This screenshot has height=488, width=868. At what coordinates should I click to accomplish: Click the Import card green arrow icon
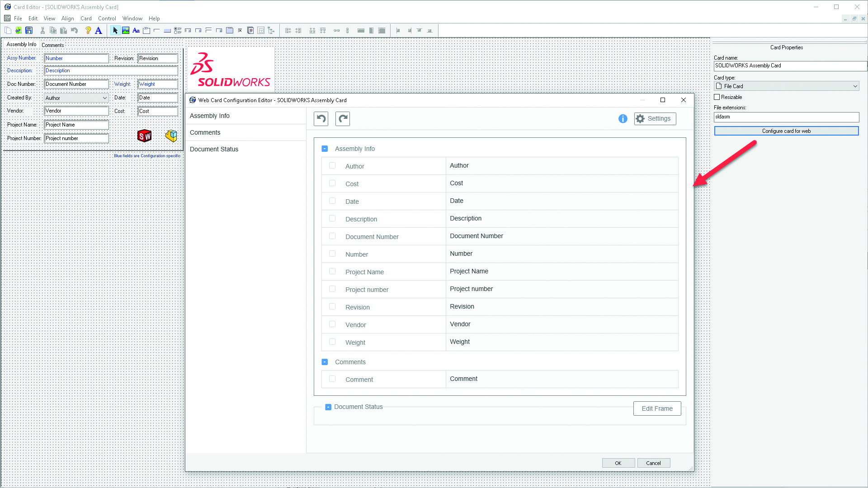pos(19,31)
